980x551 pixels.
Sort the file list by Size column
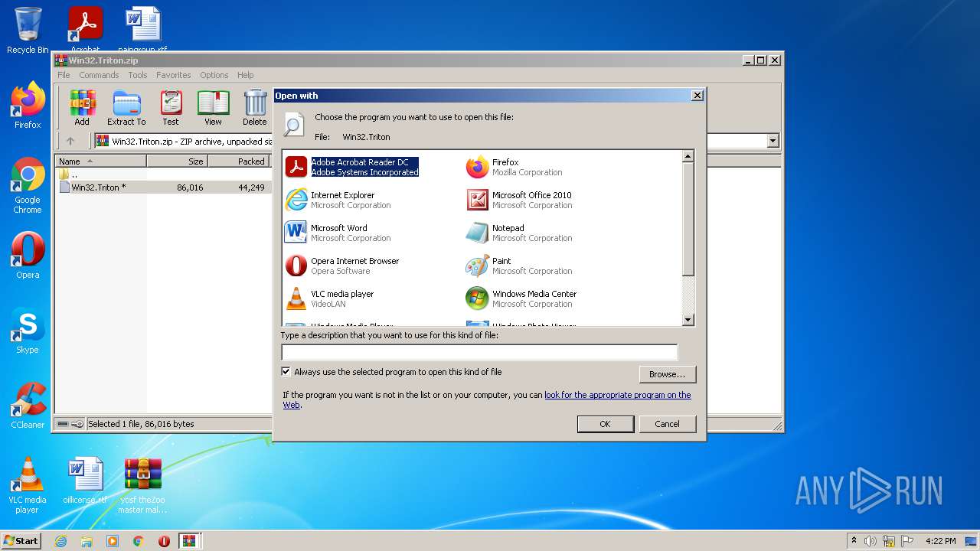(x=177, y=161)
